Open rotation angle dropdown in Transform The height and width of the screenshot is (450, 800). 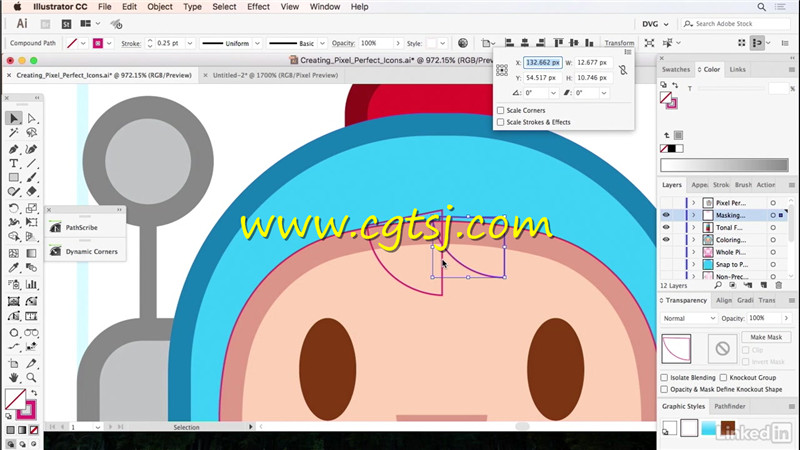[553, 93]
